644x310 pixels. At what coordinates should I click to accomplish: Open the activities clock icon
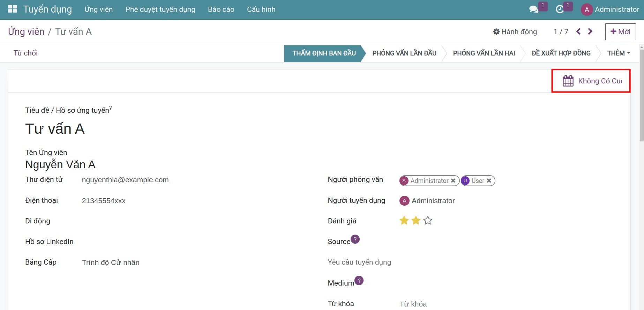click(560, 9)
